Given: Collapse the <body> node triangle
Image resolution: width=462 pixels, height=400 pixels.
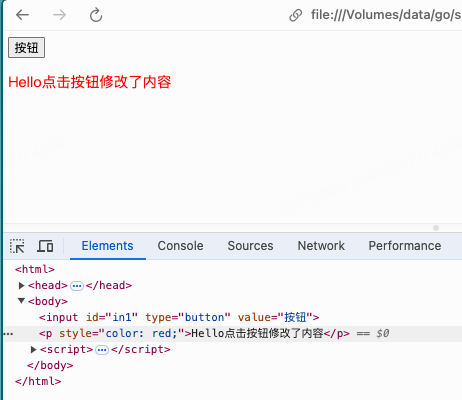Looking at the screenshot, I should 21,301.
